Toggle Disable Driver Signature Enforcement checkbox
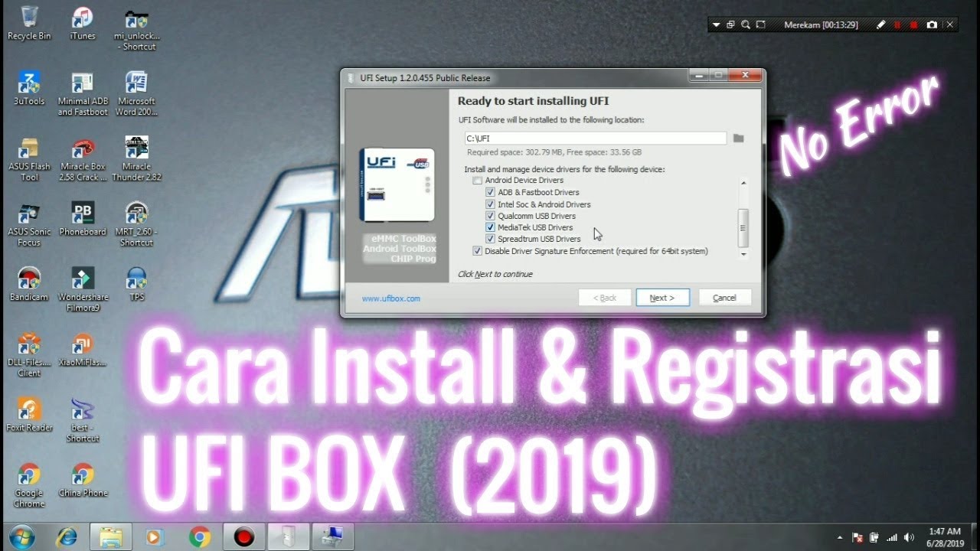Viewport: 980px width, 551px height. pos(477,251)
